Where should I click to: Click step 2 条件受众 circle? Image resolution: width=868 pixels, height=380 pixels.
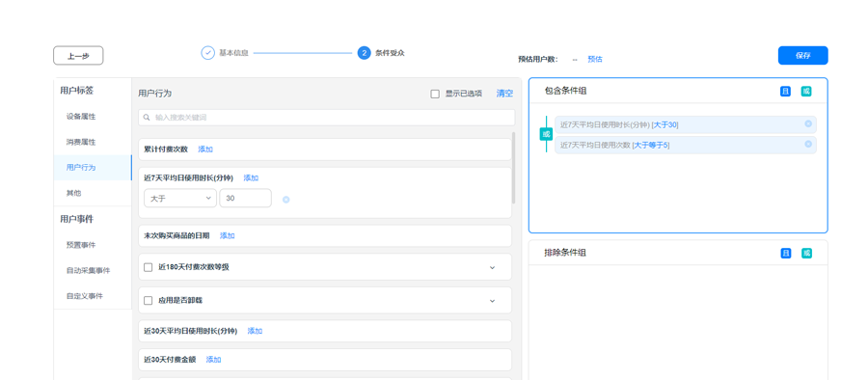(x=364, y=53)
